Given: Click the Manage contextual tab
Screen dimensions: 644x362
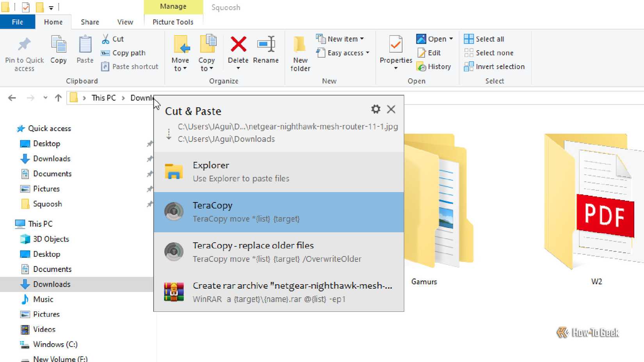Looking at the screenshot, I should coord(173,7).
